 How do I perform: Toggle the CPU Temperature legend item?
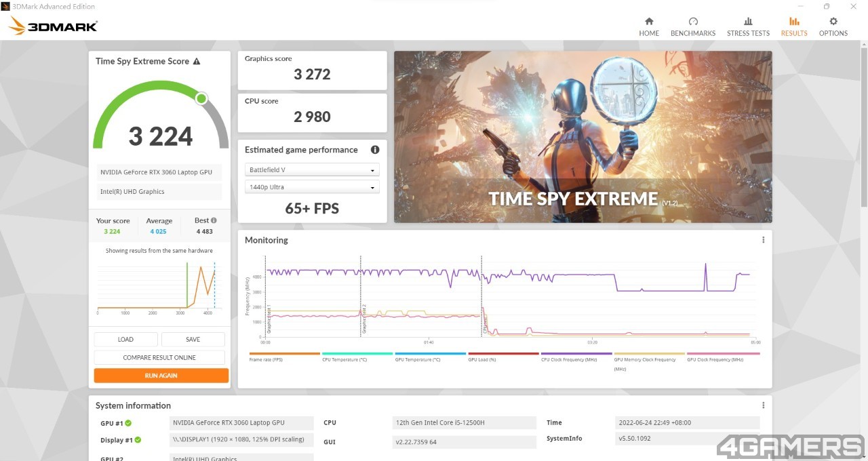357,357
